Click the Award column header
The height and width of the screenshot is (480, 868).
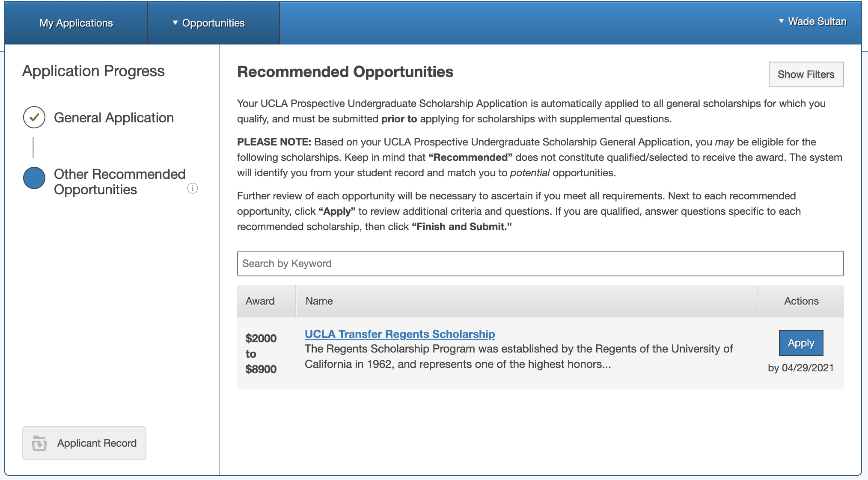click(x=260, y=301)
